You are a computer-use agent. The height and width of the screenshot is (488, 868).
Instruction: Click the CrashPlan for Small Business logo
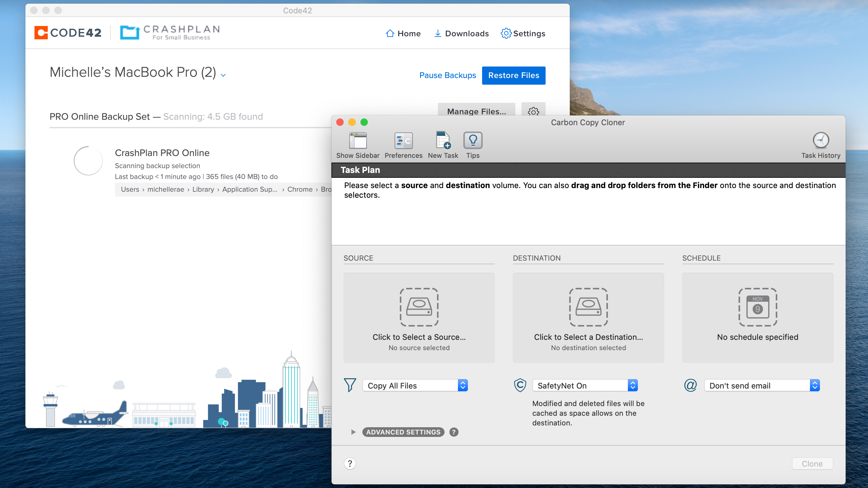point(170,33)
